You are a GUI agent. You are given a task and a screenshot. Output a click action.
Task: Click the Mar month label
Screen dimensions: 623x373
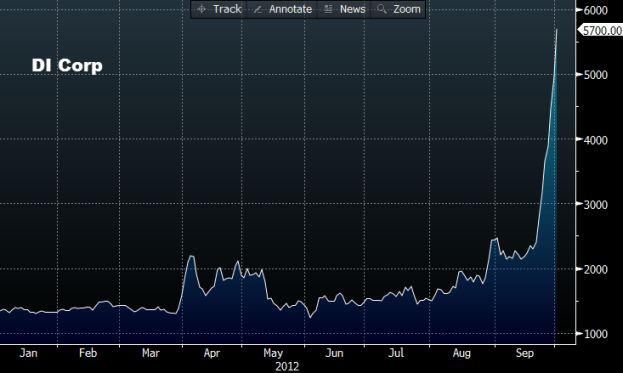click(x=151, y=353)
